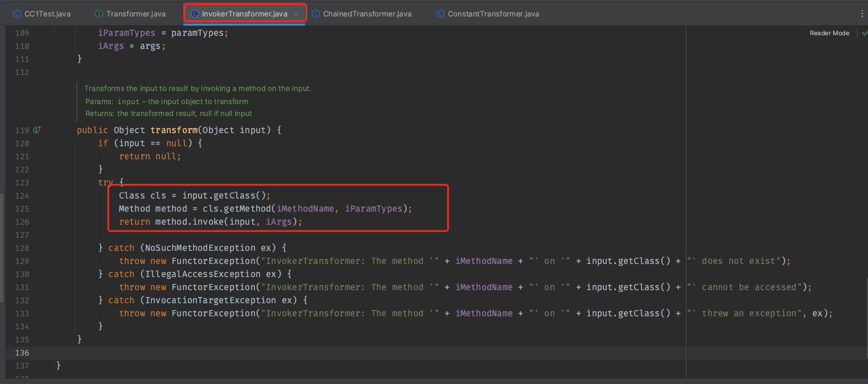Click the class icon on ChainedTransformer.java tab

click(x=315, y=14)
